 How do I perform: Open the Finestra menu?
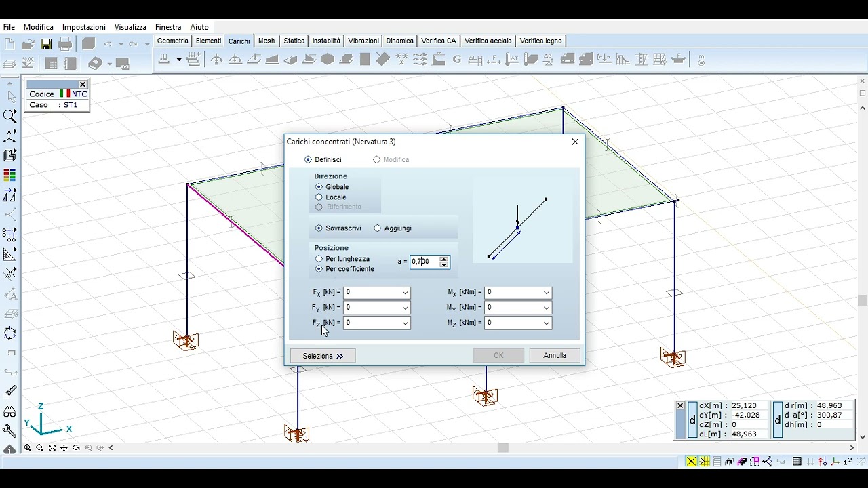pos(168,27)
